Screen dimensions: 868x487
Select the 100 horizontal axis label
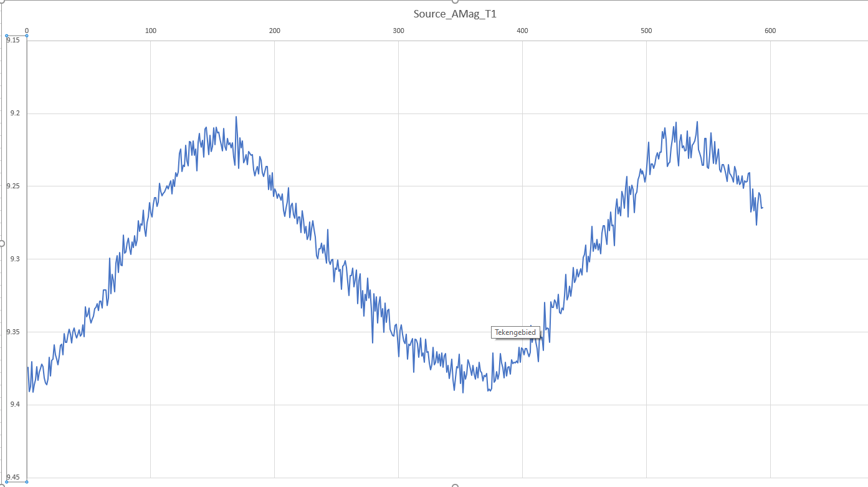coord(150,31)
